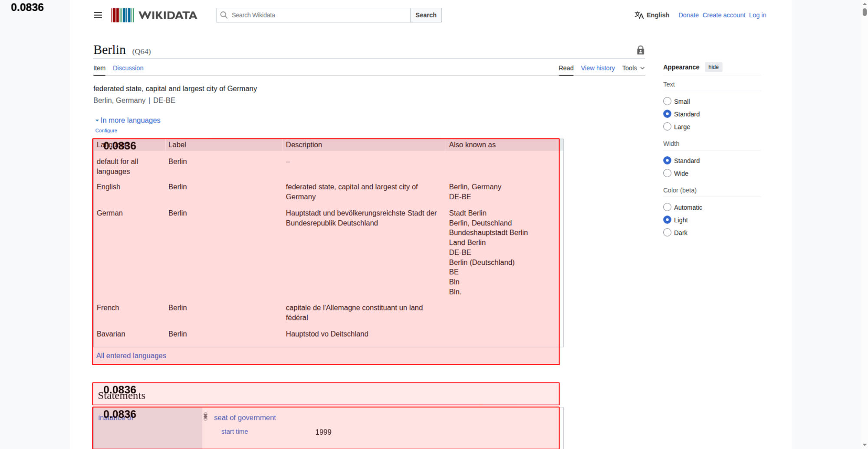Open the All entered languages link
868x449 pixels.
pos(131,356)
